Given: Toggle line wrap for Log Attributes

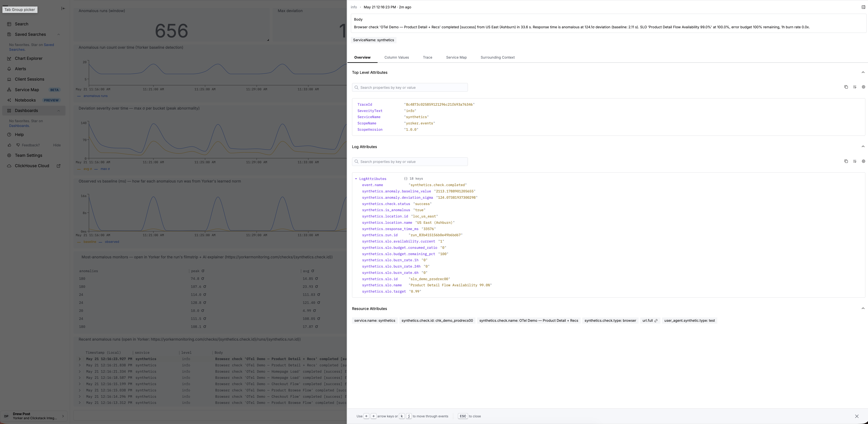Looking at the screenshot, I should 855,161.
